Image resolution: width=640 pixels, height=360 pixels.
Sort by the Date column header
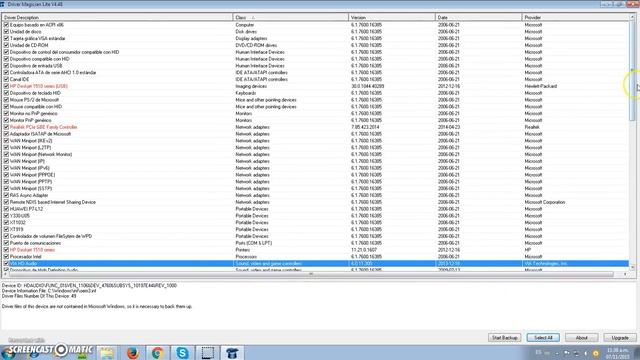tap(478, 18)
